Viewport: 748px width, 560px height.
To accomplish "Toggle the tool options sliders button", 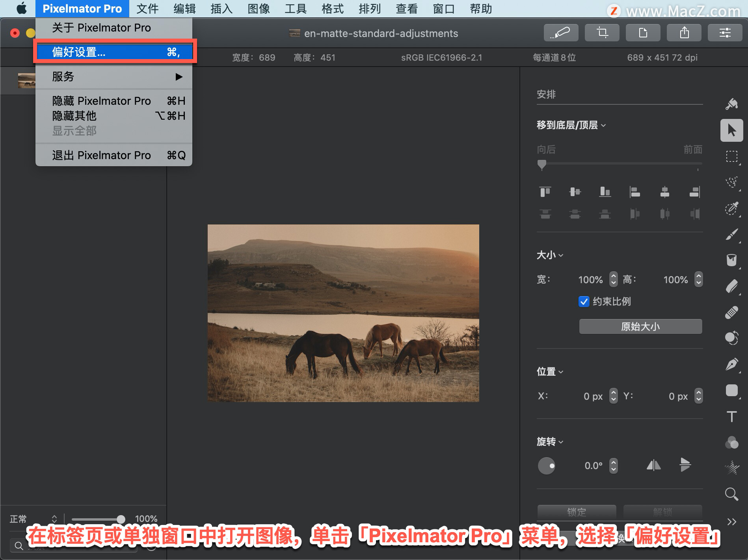I will click(725, 33).
